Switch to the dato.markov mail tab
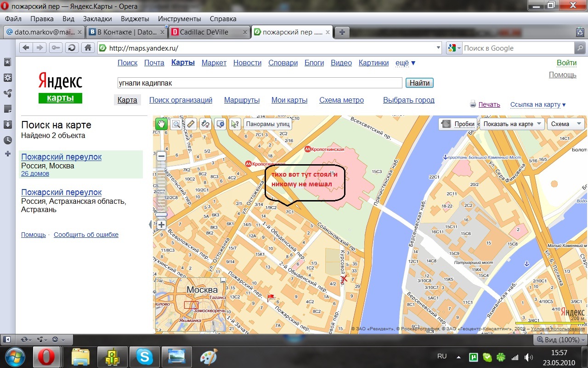The height and width of the screenshot is (368, 588). coord(44,32)
